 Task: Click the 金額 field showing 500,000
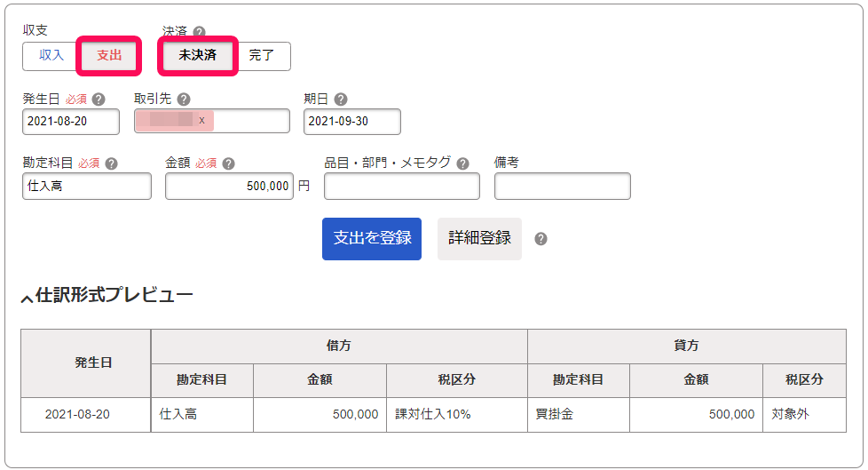229,186
